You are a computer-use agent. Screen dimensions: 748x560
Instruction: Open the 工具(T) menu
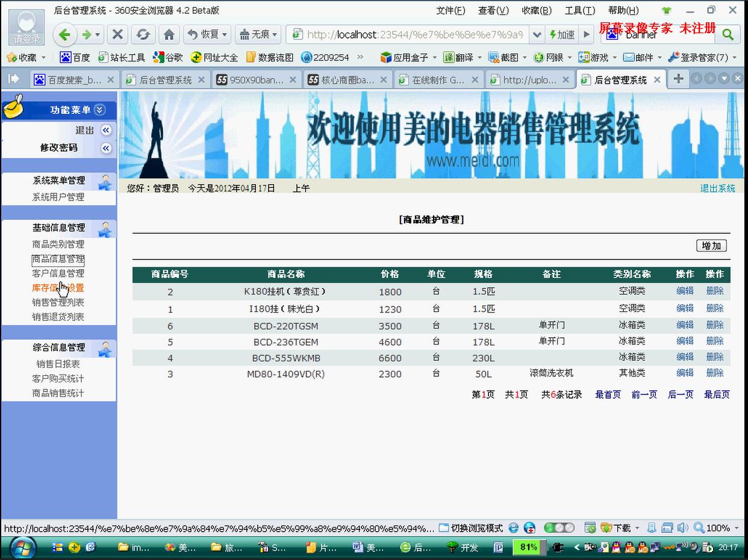point(580,10)
